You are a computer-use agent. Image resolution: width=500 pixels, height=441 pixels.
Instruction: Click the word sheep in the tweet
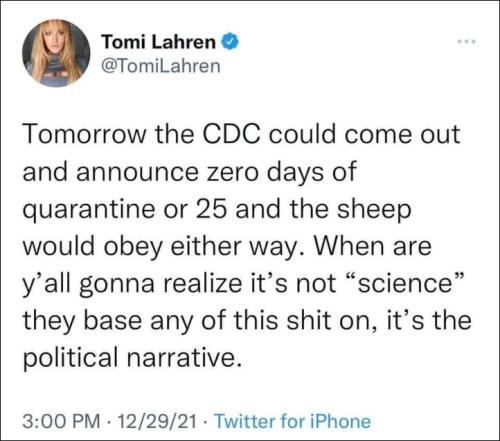tap(374, 211)
